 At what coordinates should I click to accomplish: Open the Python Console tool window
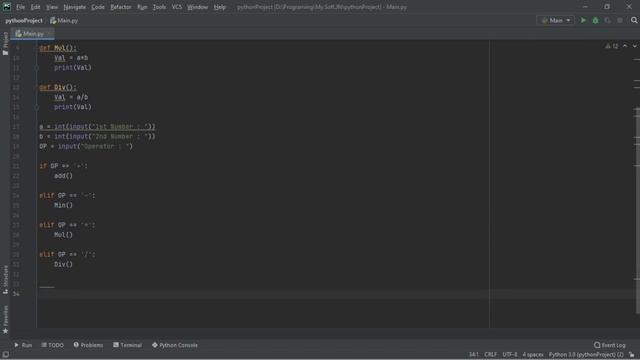tap(175, 345)
